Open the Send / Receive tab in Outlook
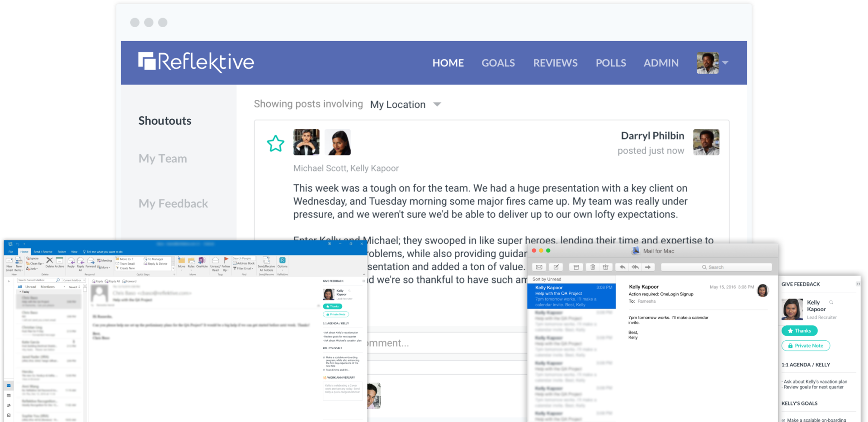This screenshot has width=868, height=422. pyautogui.click(x=43, y=252)
